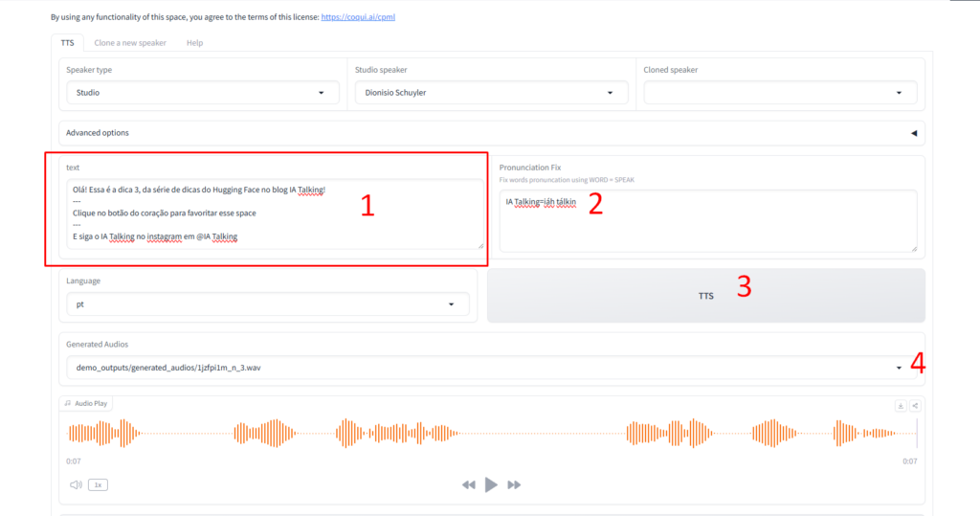Open the Speaker type dropdown

pyautogui.click(x=202, y=93)
